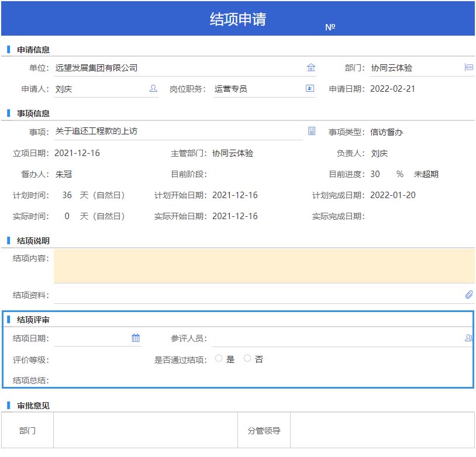Click the 部门 approval opinion cell
The height and width of the screenshot is (457, 476).
145,431
